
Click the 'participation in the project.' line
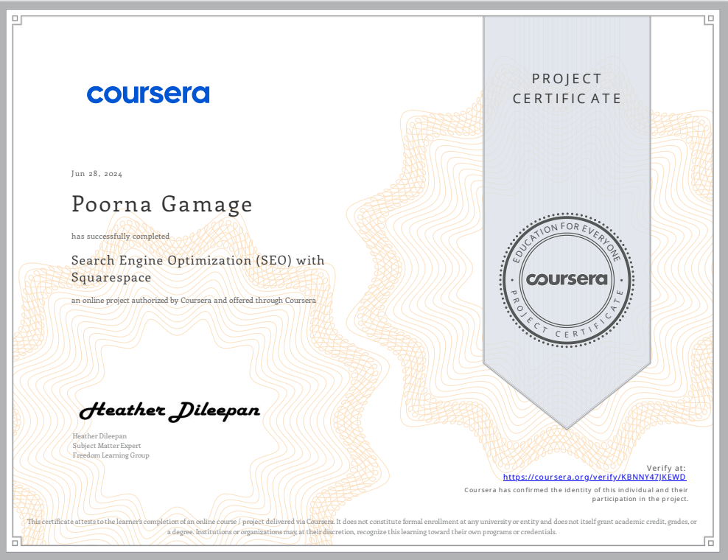pyautogui.click(x=640, y=499)
